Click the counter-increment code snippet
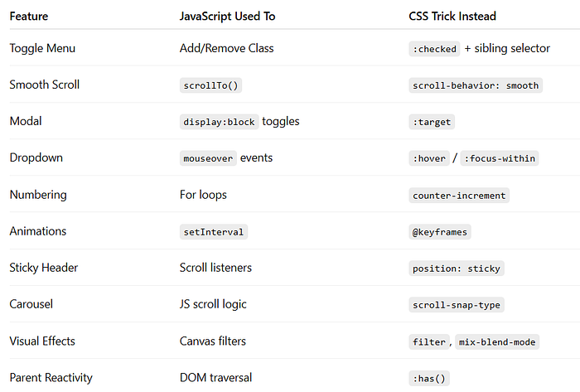This screenshot has width=580, height=392. 459,196
